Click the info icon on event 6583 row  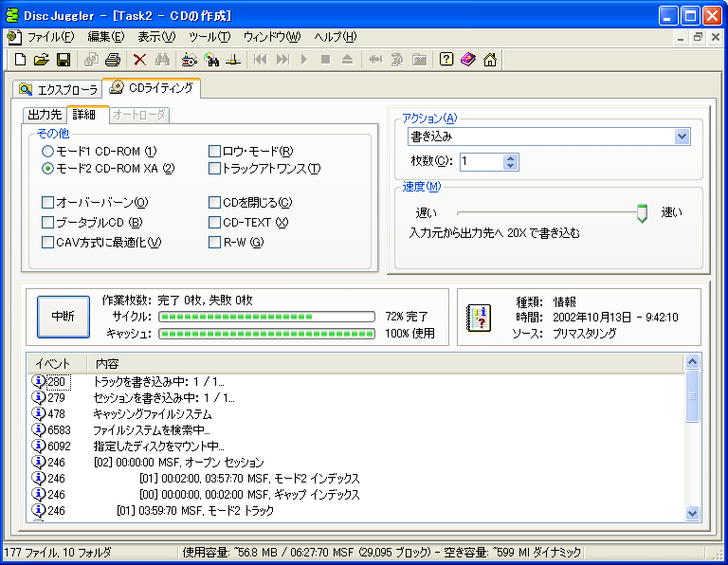tap(39, 429)
